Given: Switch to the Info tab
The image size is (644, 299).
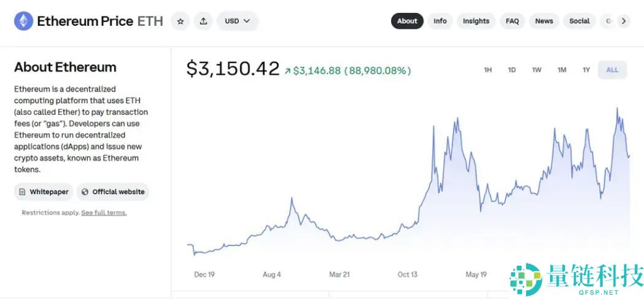Looking at the screenshot, I should point(440,21).
